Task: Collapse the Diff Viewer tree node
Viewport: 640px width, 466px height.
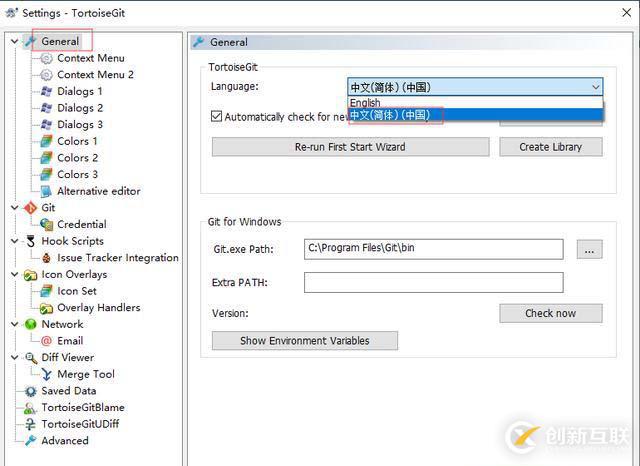Action: click(x=15, y=358)
